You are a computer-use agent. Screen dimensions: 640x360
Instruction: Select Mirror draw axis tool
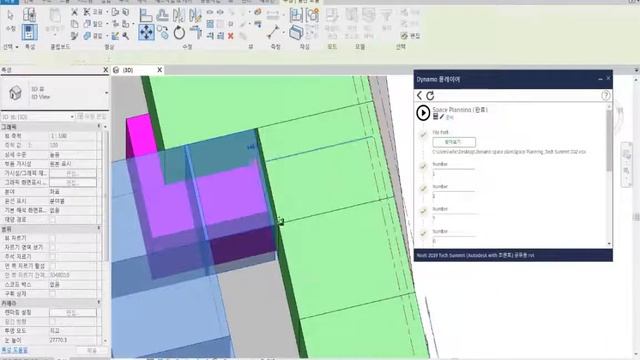(196, 15)
